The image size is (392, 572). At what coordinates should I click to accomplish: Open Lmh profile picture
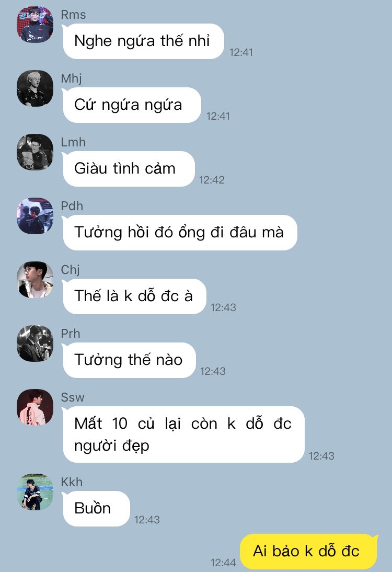click(35, 152)
